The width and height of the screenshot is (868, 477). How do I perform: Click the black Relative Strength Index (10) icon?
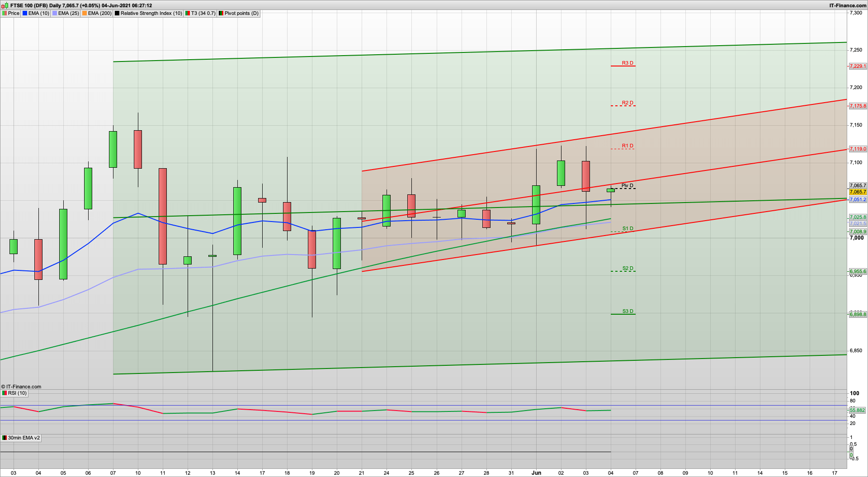[117, 13]
